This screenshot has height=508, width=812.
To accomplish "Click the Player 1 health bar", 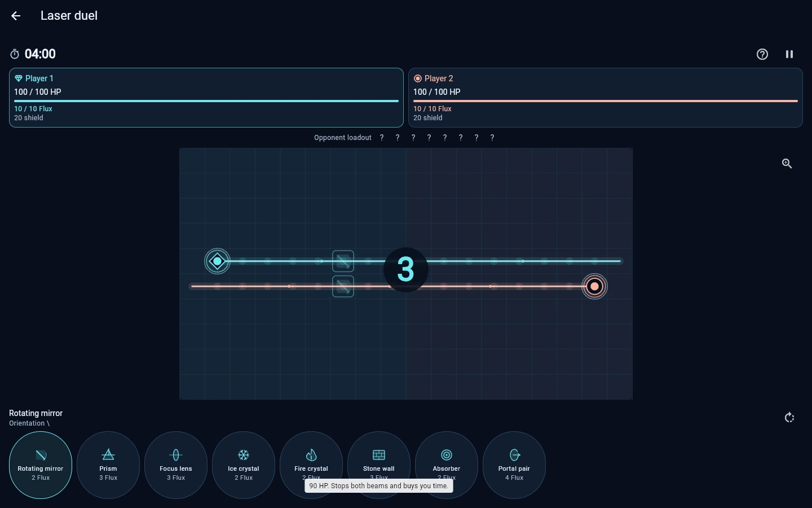I will [x=206, y=101].
